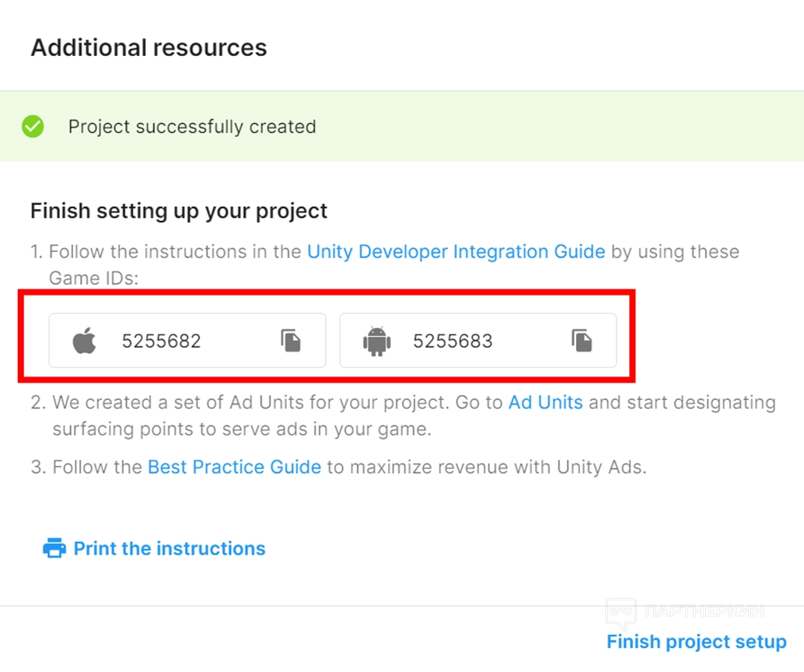Image resolution: width=804 pixels, height=672 pixels.
Task: Go to the Ad Units link
Action: click(x=545, y=403)
